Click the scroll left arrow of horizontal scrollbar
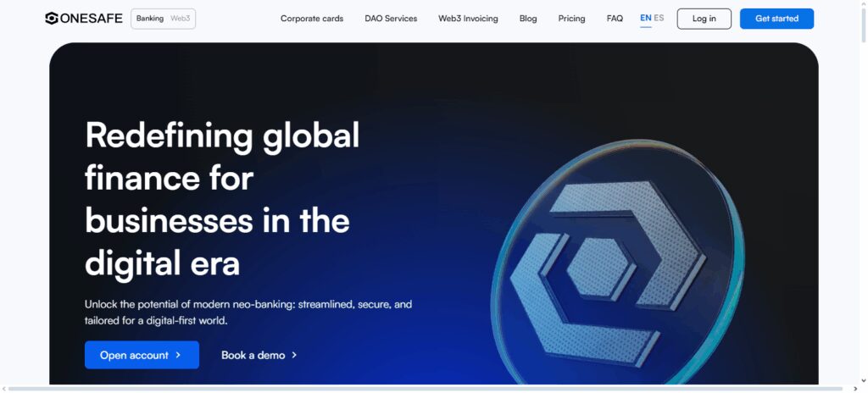The image size is (868, 393). click(x=4, y=389)
